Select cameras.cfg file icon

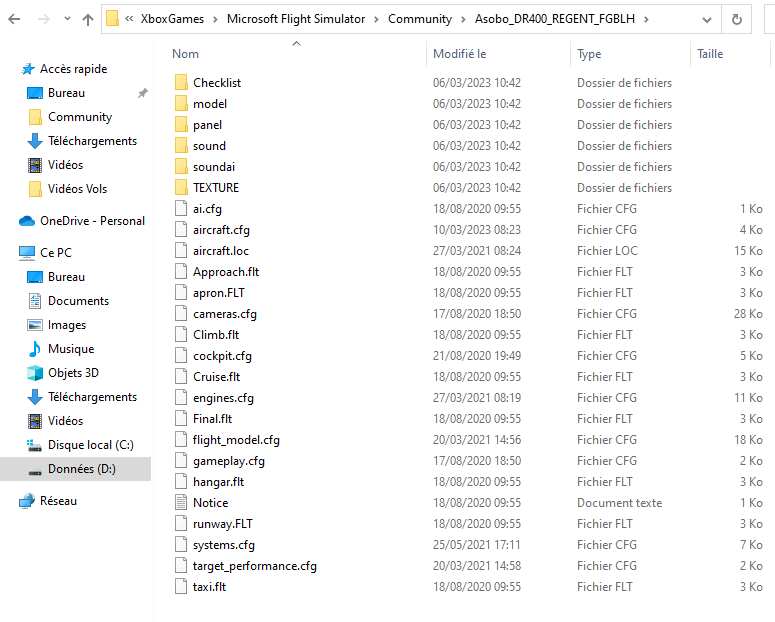181,314
